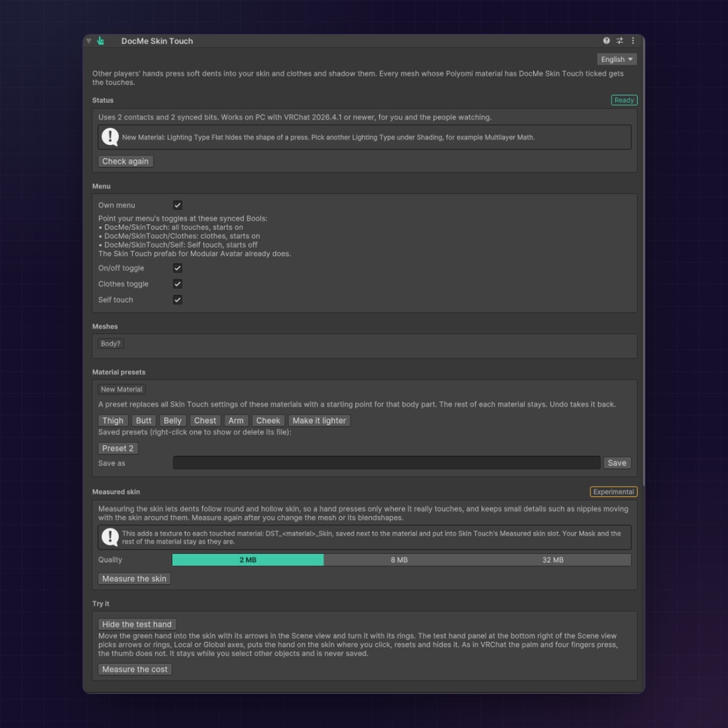Screen dimensions: 728x728
Task: Click the green hand DocMe Skin Touch icon
Action: [100, 41]
